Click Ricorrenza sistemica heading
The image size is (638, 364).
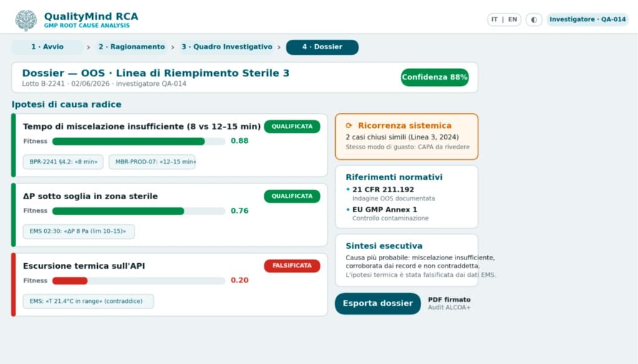point(404,126)
